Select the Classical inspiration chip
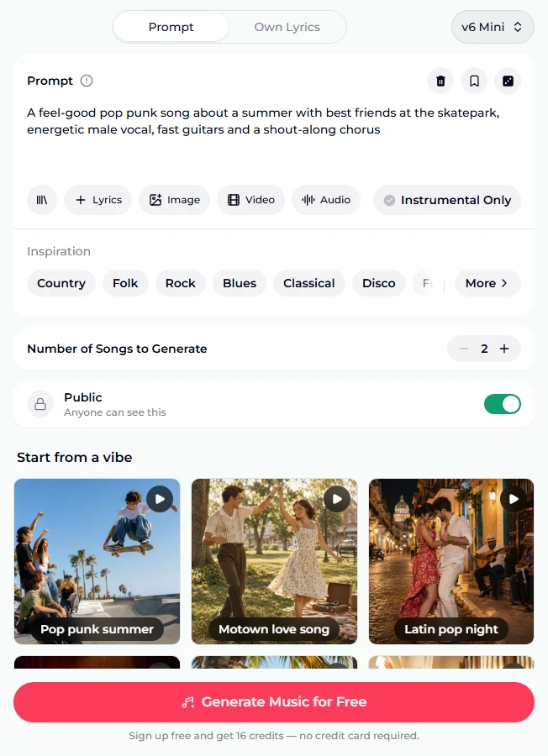This screenshot has width=548, height=756. (x=309, y=283)
